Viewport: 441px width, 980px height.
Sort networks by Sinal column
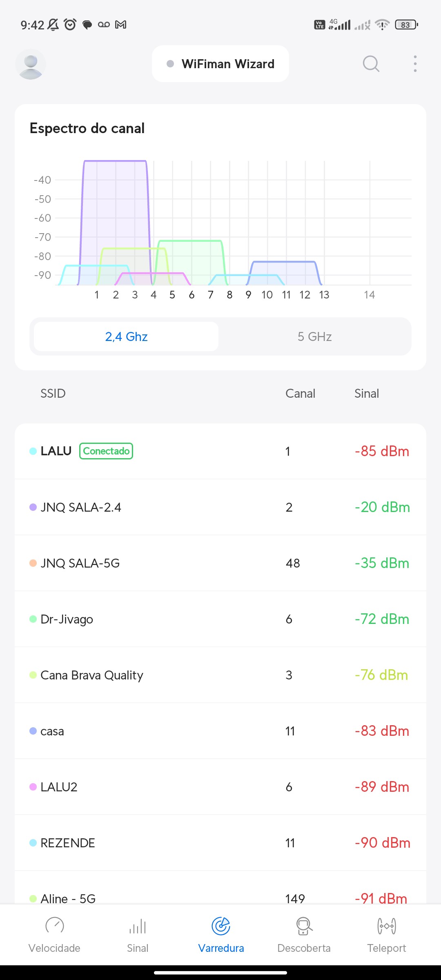[x=367, y=393]
